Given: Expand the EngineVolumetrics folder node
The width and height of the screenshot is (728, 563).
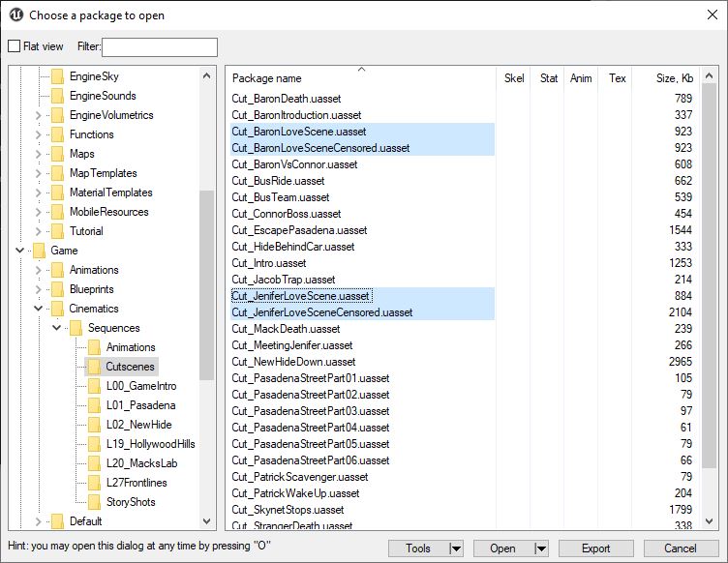Looking at the screenshot, I should pos(39,115).
